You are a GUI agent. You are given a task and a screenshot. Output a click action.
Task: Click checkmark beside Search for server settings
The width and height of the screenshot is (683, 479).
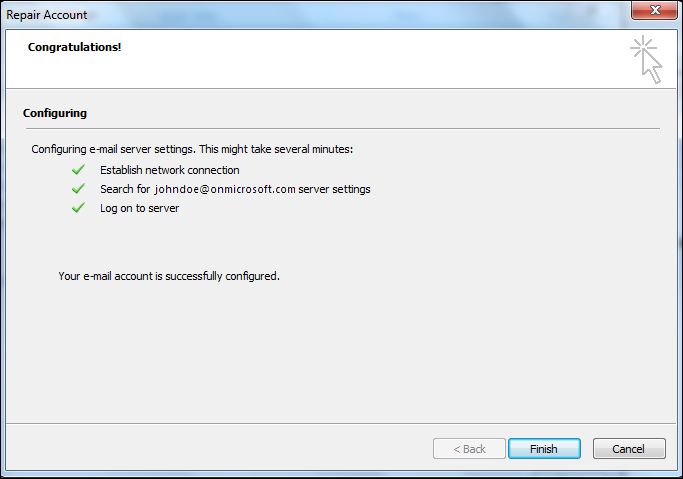pyautogui.click(x=78, y=189)
